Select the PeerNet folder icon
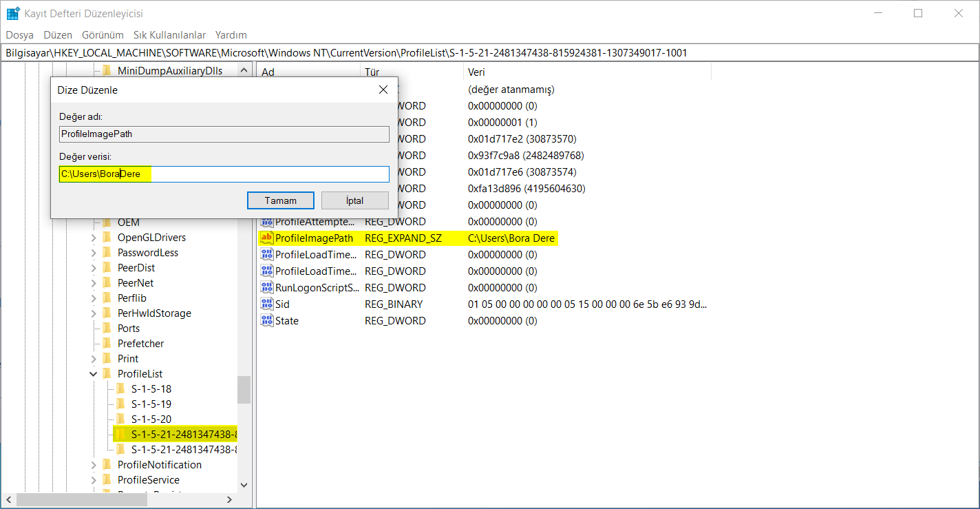Image resolution: width=980 pixels, height=509 pixels. pyautogui.click(x=107, y=283)
